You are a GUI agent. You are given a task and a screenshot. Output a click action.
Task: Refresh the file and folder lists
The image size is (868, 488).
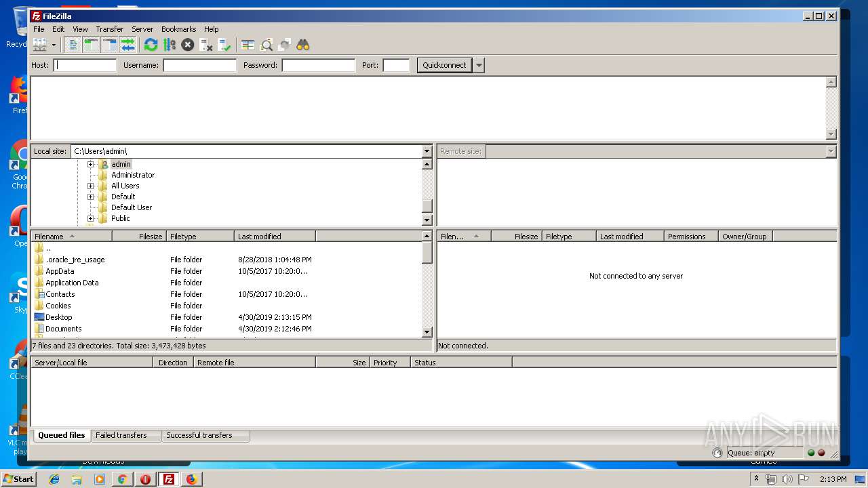coord(151,45)
